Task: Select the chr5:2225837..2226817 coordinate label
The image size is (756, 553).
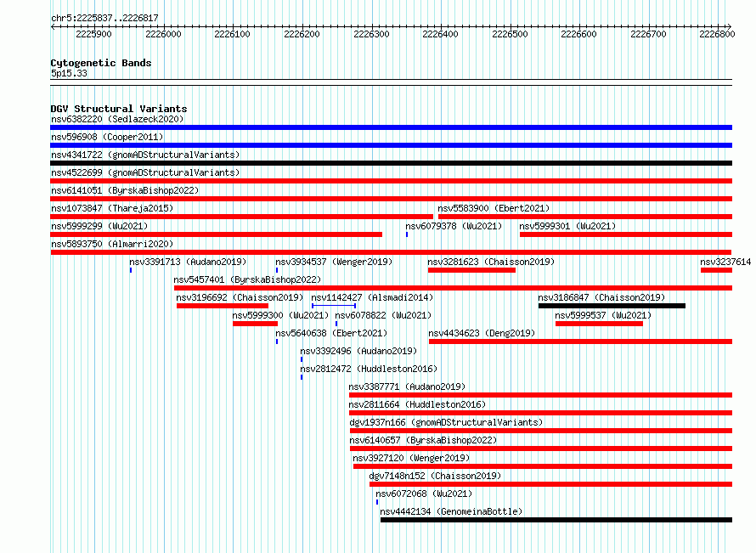Action: 104,18
